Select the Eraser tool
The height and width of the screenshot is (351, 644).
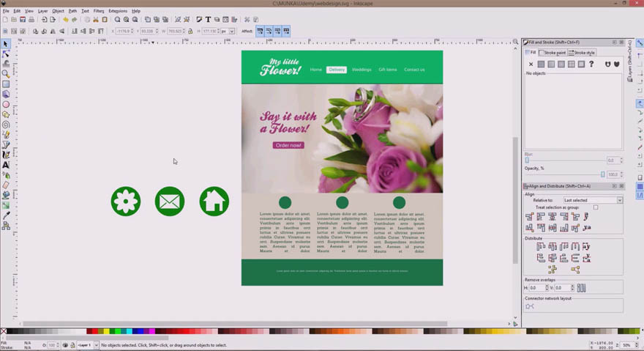6,185
